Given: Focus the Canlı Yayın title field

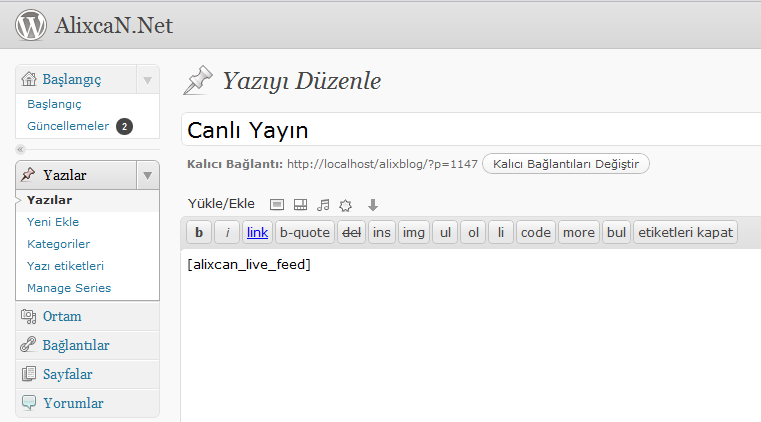Looking at the screenshot, I should [471, 130].
